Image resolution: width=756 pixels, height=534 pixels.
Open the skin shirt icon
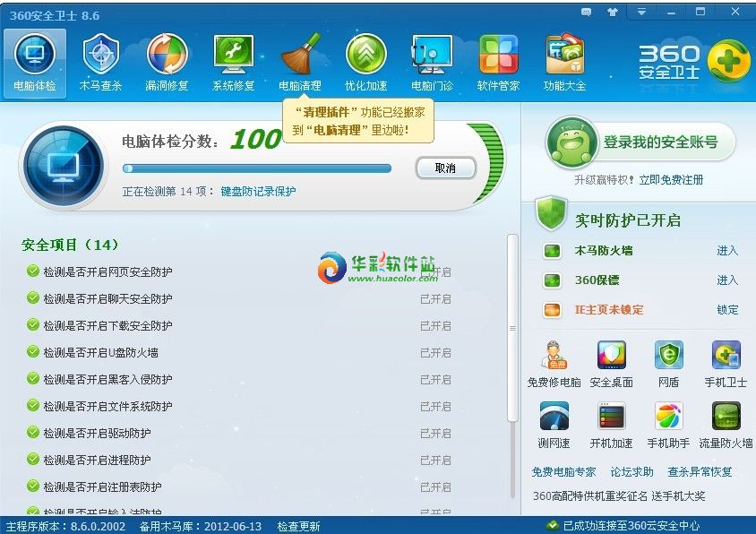tap(613, 12)
